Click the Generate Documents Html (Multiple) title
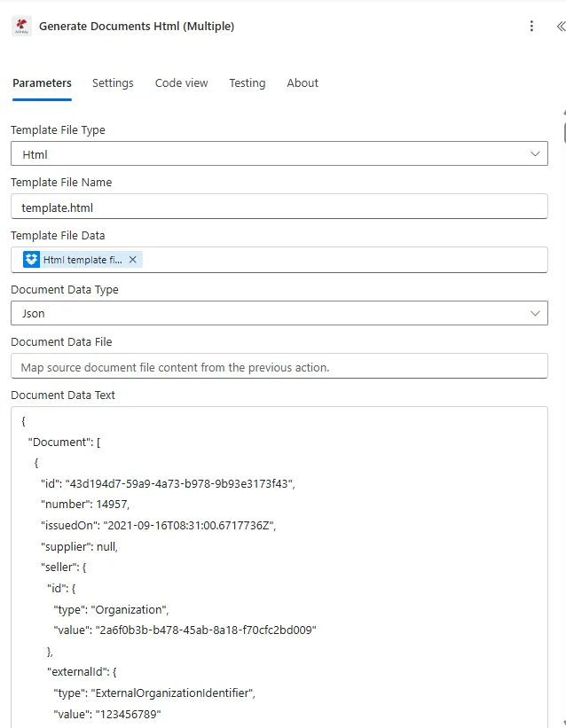The image size is (566, 728). (136, 27)
